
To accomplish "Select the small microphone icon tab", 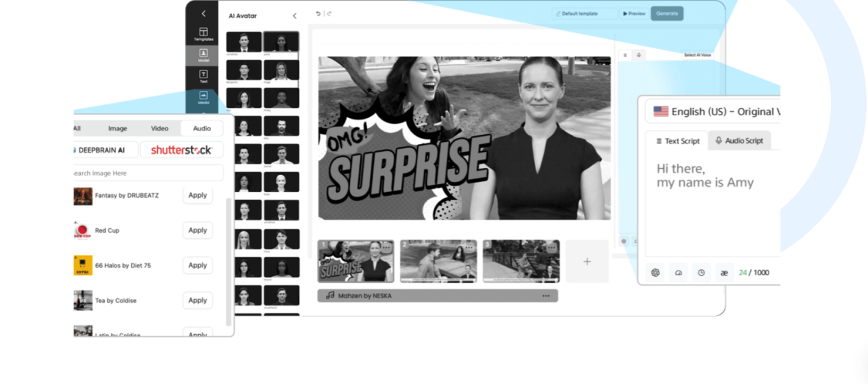I will tap(639, 55).
